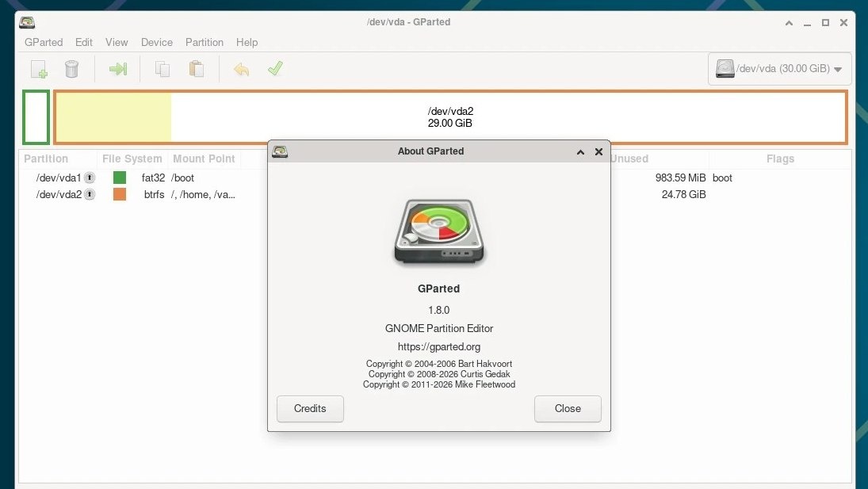Open the https://gparted.org link
Image resolution: width=868 pixels, height=489 pixels.
click(x=439, y=347)
